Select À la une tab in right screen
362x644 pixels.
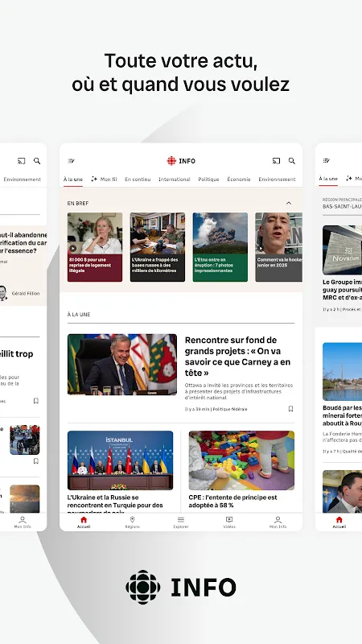[328, 179]
